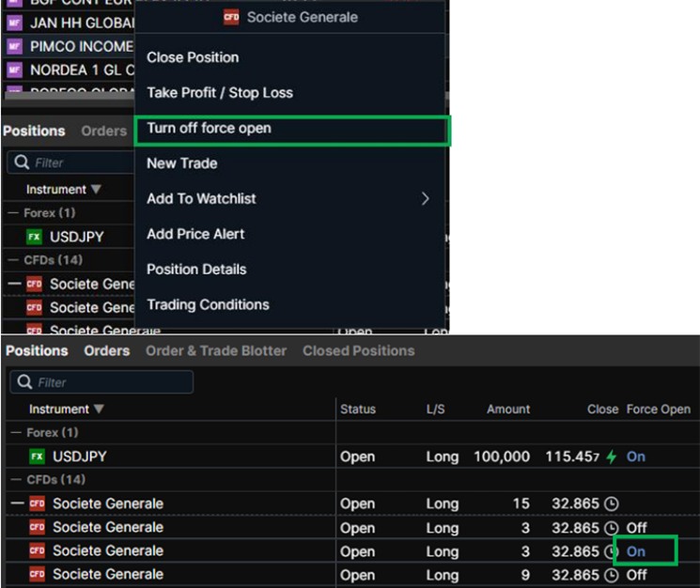Choose Close Position from context menu
The image size is (700, 588).
(193, 57)
